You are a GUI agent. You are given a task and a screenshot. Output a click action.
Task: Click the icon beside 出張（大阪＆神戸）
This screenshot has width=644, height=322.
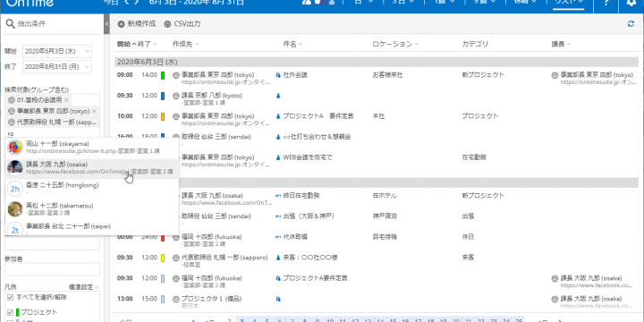(x=278, y=216)
